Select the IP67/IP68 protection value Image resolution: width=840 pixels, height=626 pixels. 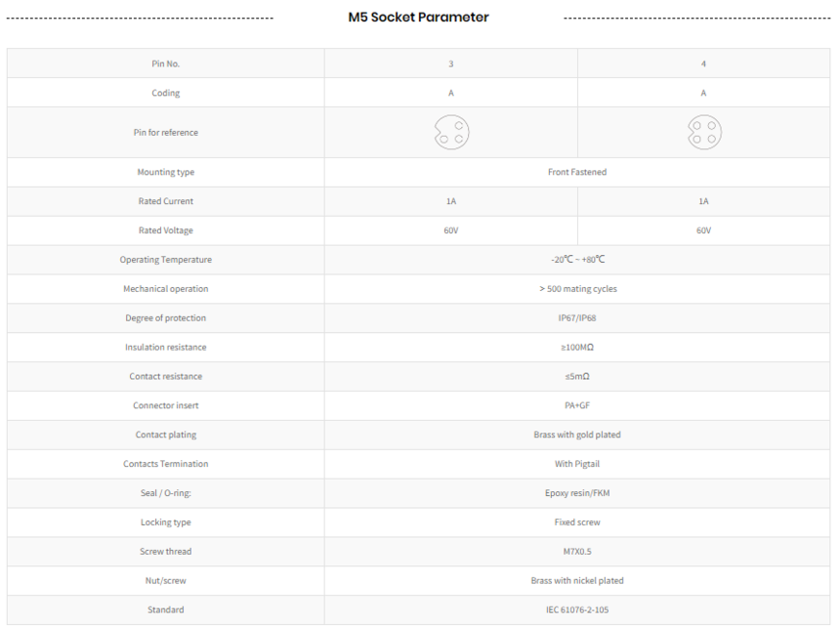pos(577,318)
